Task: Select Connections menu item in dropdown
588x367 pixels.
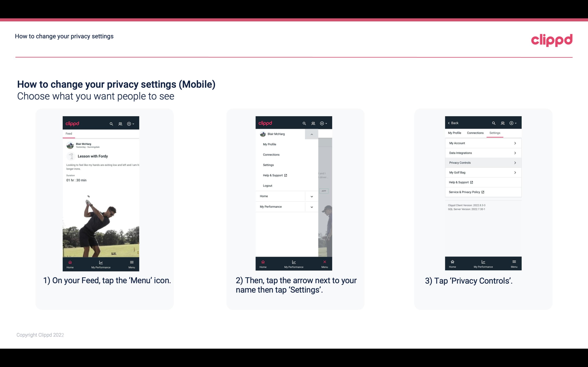Action: point(271,154)
